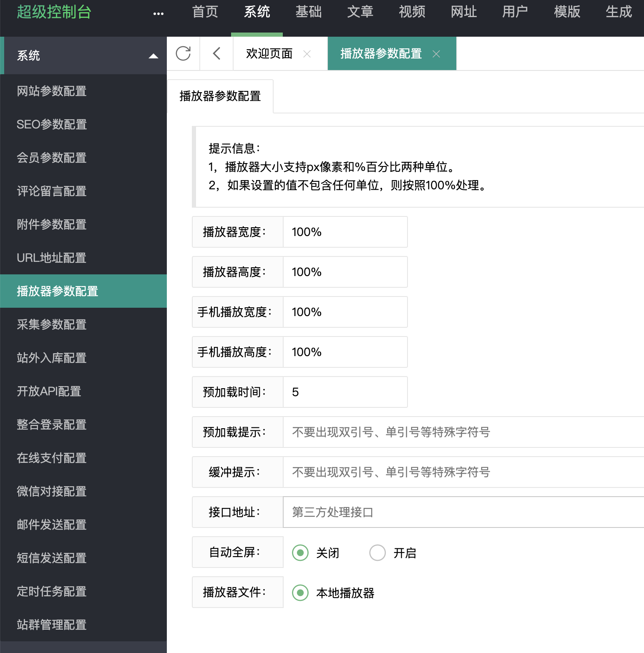The image size is (644, 653).
Task: Close the 欢迎页面 tab
Action: click(x=307, y=54)
